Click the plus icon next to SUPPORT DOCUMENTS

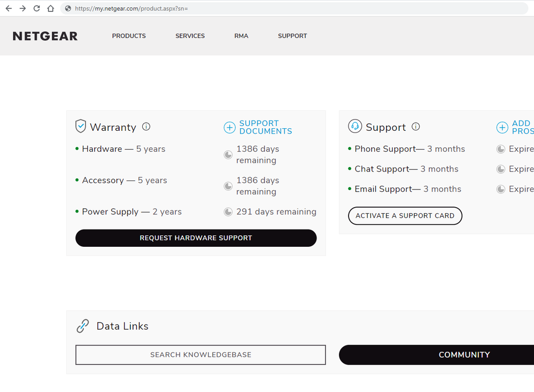click(x=230, y=128)
